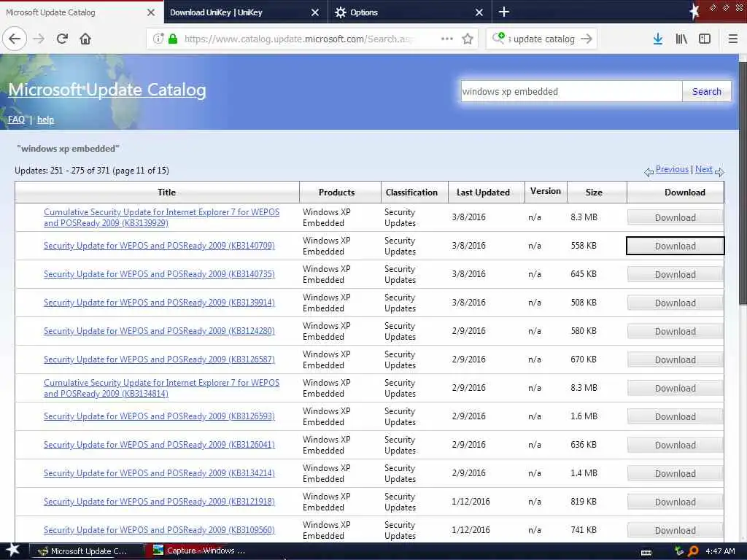Download the KB3121918 819 KB update
The image size is (747, 560).
click(x=675, y=502)
